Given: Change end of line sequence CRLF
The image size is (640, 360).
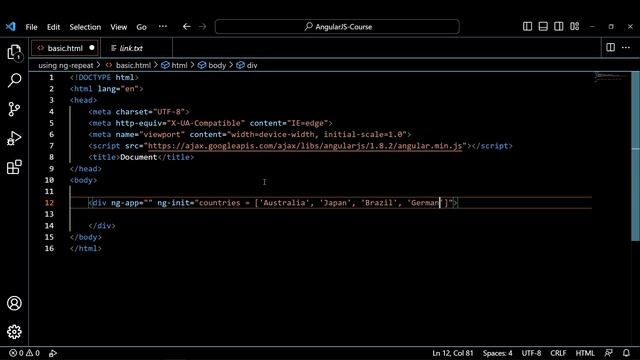Looking at the screenshot, I should [558, 353].
